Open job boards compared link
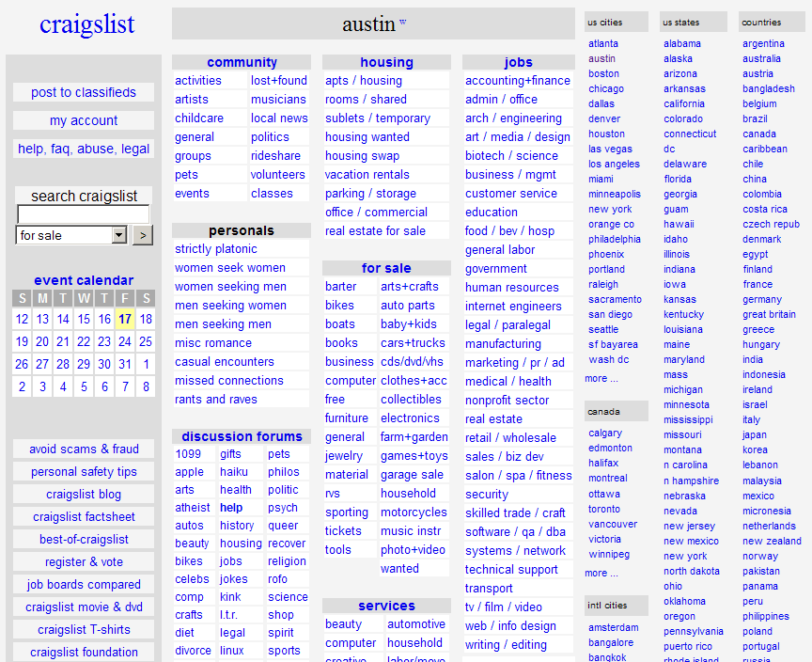Viewport: 812px width, 662px height. (84, 584)
